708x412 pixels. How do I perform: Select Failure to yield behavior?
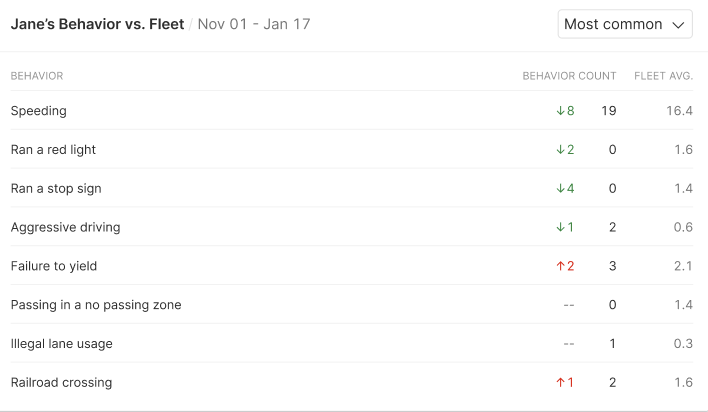(53, 266)
